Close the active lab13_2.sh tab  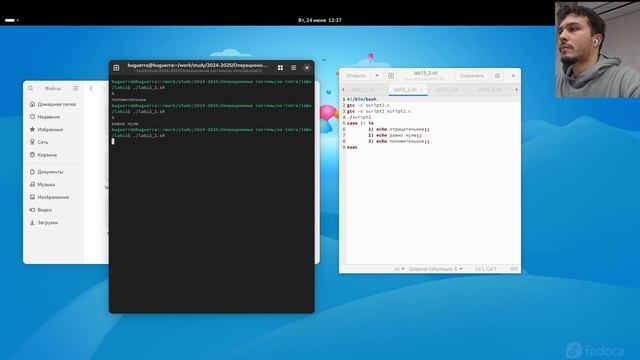click(422, 89)
